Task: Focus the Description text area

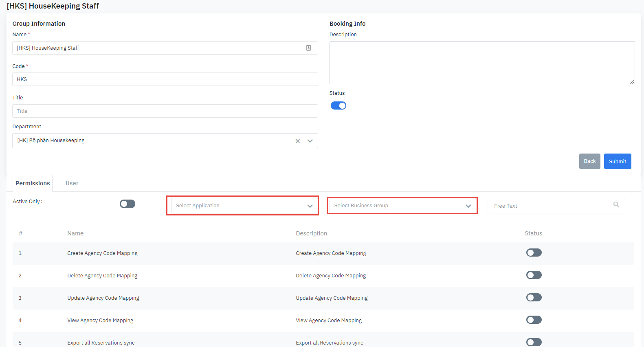Action: [482, 63]
